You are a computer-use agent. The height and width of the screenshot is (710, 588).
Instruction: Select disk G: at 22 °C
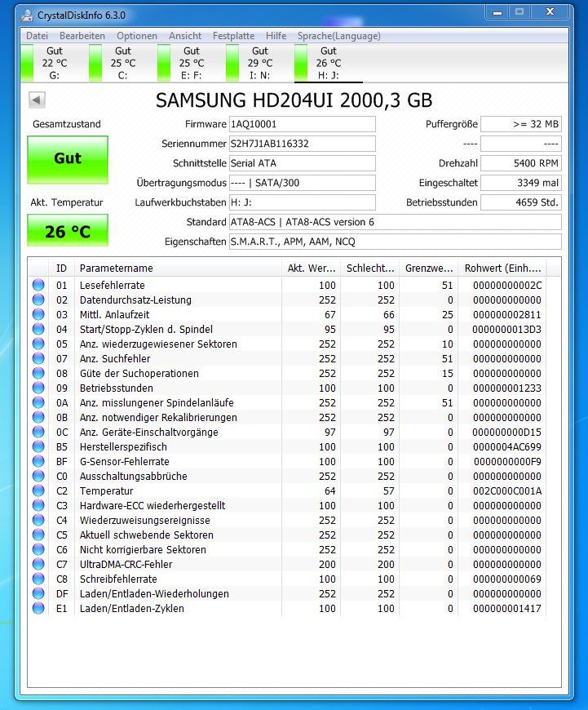(x=55, y=63)
